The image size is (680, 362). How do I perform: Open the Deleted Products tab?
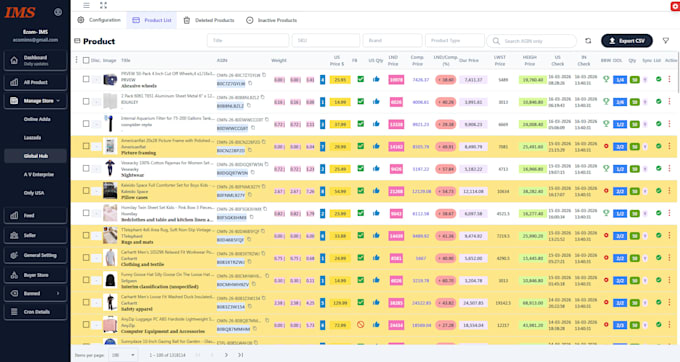pos(209,20)
